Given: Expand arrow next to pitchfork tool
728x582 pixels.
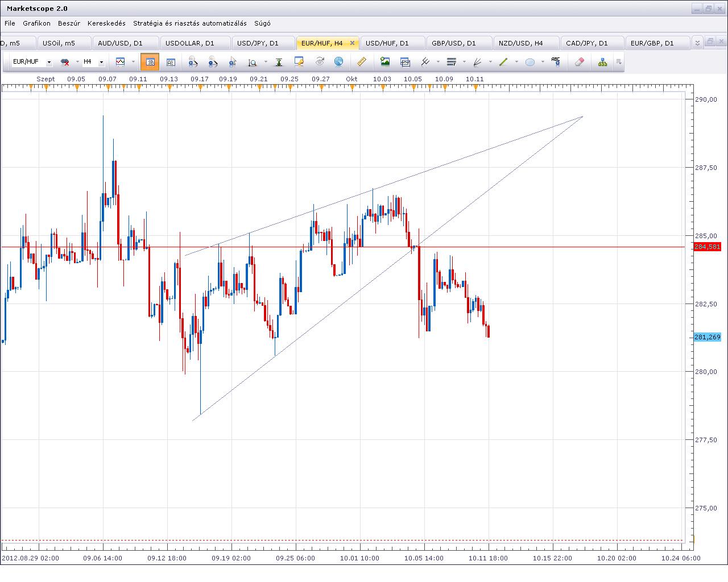Looking at the screenshot, I should coord(438,62).
